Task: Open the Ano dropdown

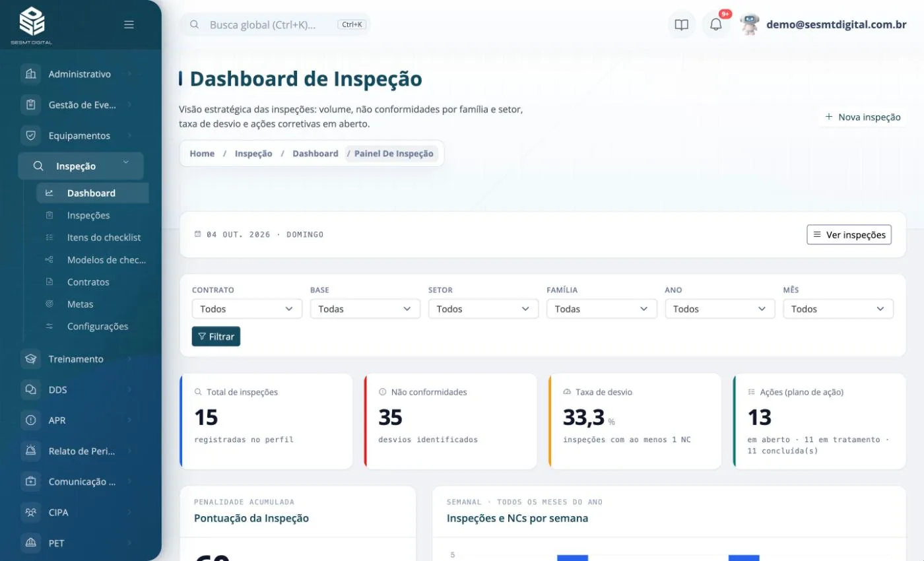Action: point(719,309)
